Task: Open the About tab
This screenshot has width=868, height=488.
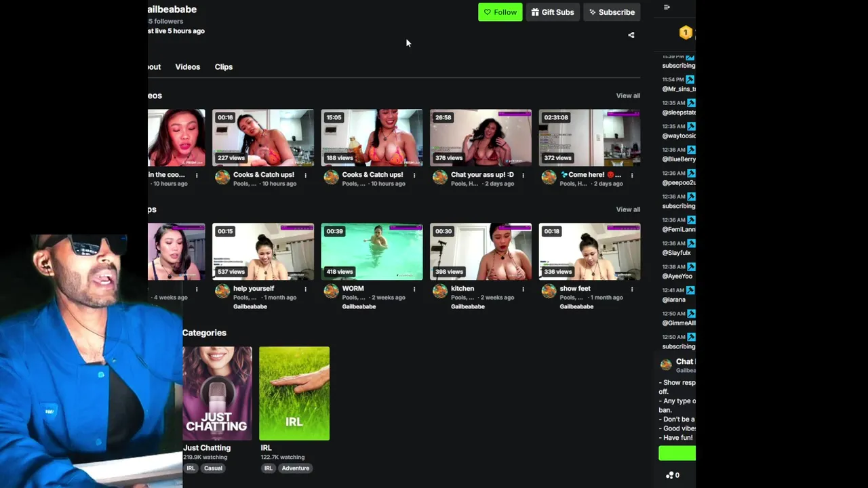Action: (x=154, y=67)
